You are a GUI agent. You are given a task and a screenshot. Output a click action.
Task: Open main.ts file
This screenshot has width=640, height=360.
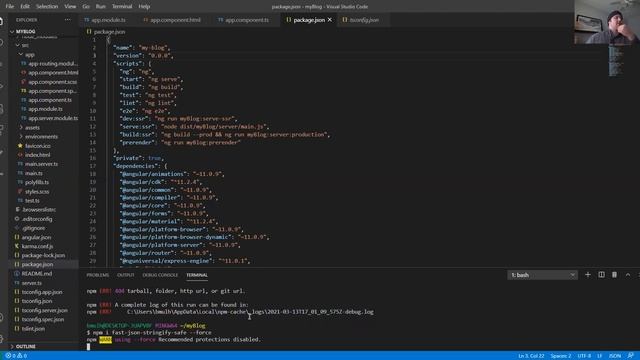pos(33,173)
